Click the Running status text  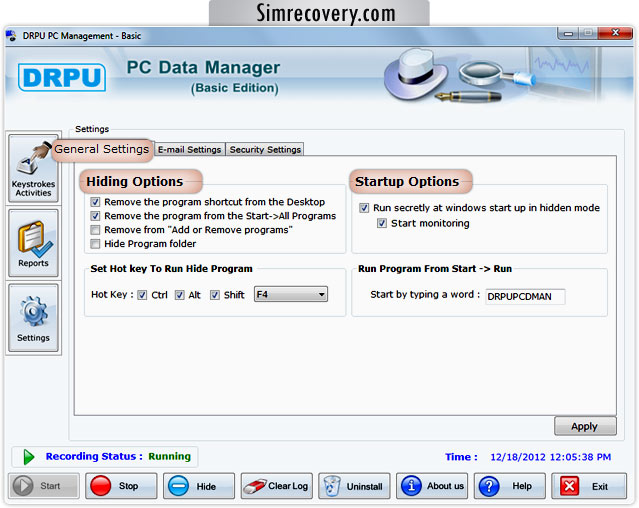[170, 456]
